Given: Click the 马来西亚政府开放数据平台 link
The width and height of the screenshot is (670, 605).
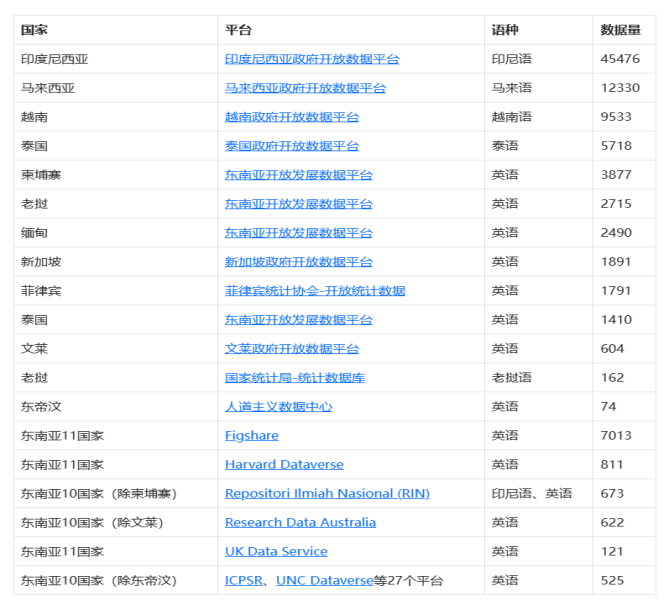Looking at the screenshot, I should (x=305, y=88).
